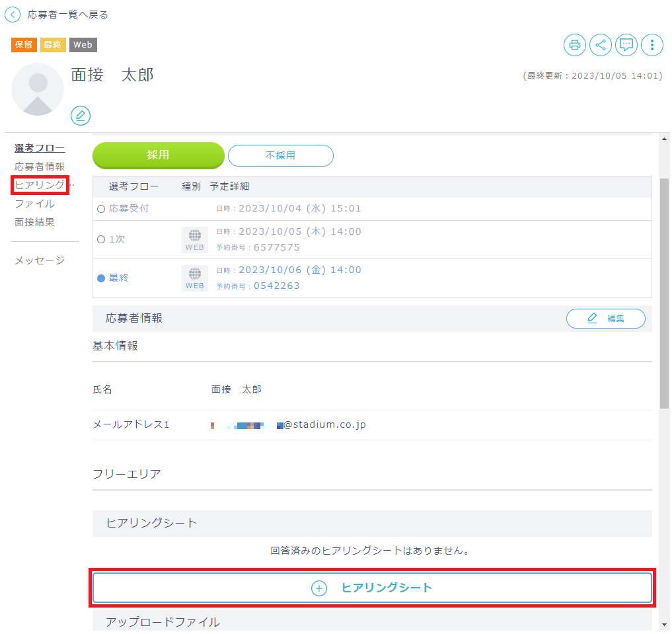672x634 pixels.
Task: Open 面接結果 in the side menu
Action: pyautogui.click(x=34, y=222)
